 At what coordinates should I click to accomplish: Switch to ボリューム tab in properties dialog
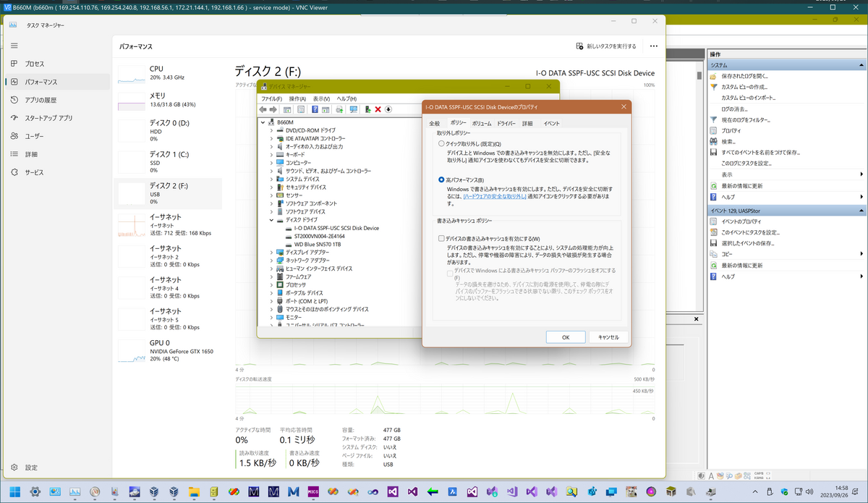click(x=482, y=124)
